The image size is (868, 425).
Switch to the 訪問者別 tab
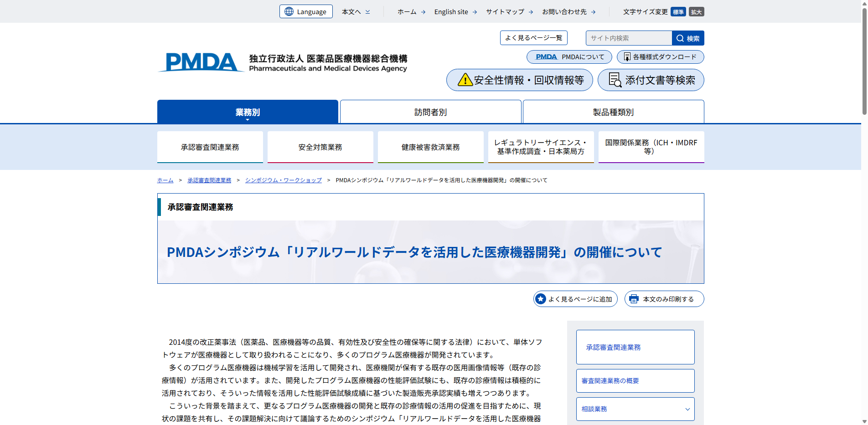click(430, 111)
